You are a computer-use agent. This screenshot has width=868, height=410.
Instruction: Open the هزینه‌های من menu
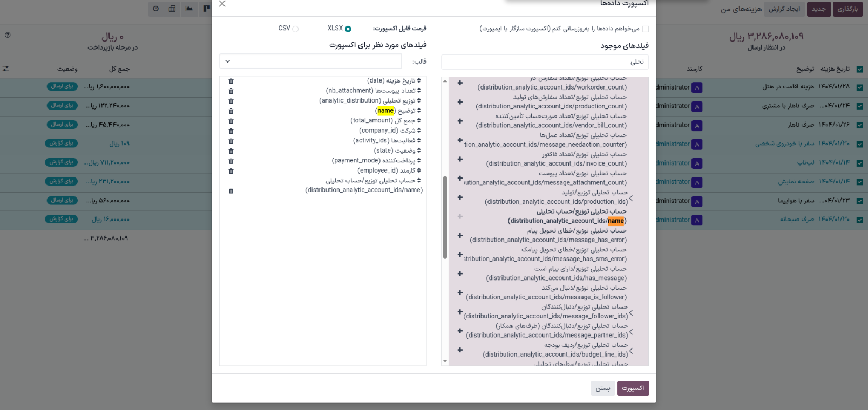[741, 9]
